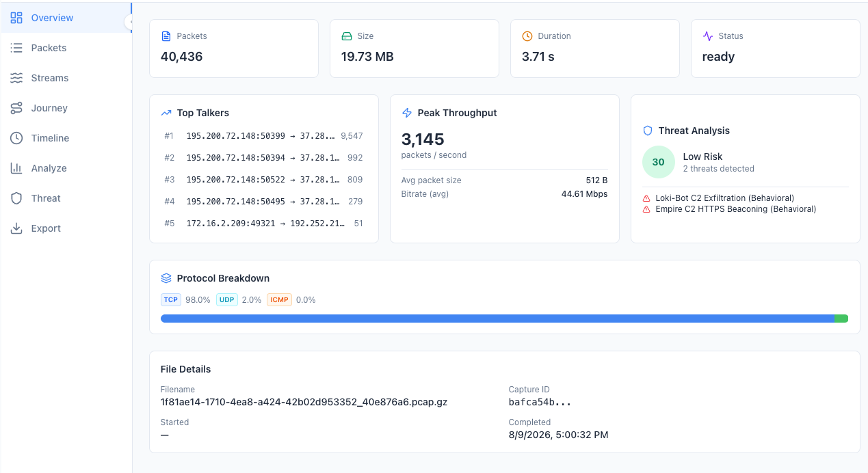Click the 19.73 MB size value

367,57
